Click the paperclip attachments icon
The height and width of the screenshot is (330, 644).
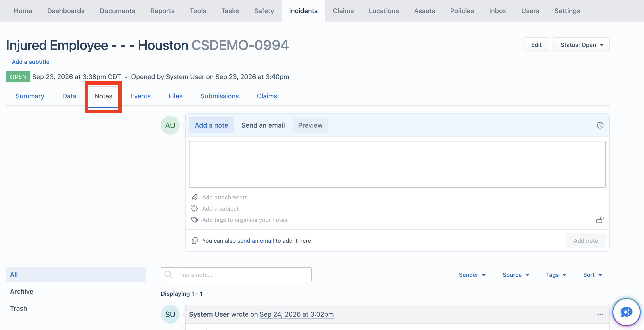(195, 197)
